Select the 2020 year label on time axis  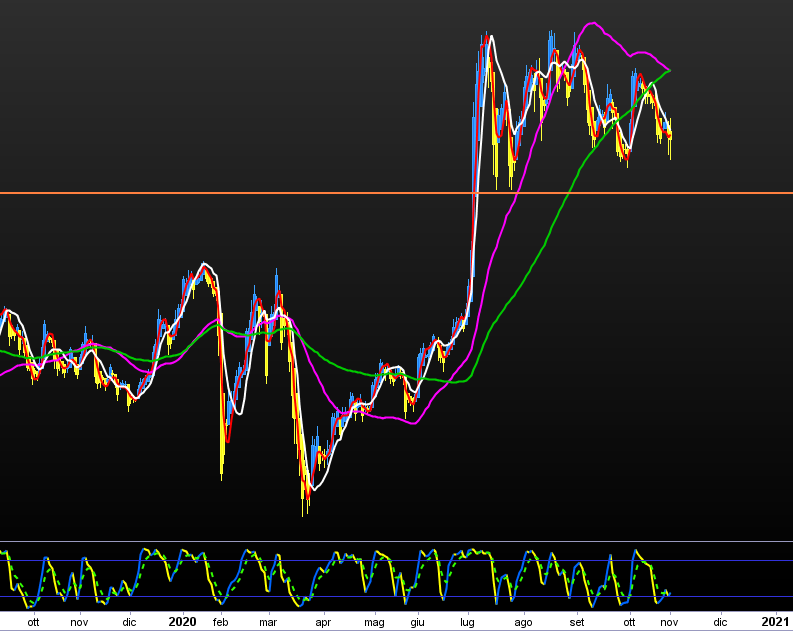(182, 621)
